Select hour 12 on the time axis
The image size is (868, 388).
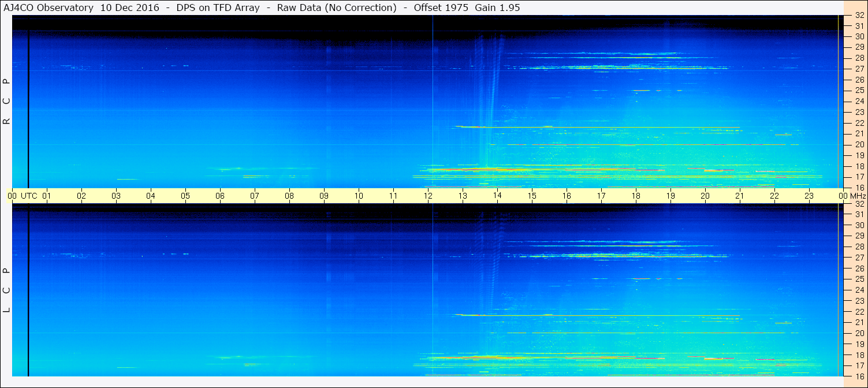click(x=428, y=196)
